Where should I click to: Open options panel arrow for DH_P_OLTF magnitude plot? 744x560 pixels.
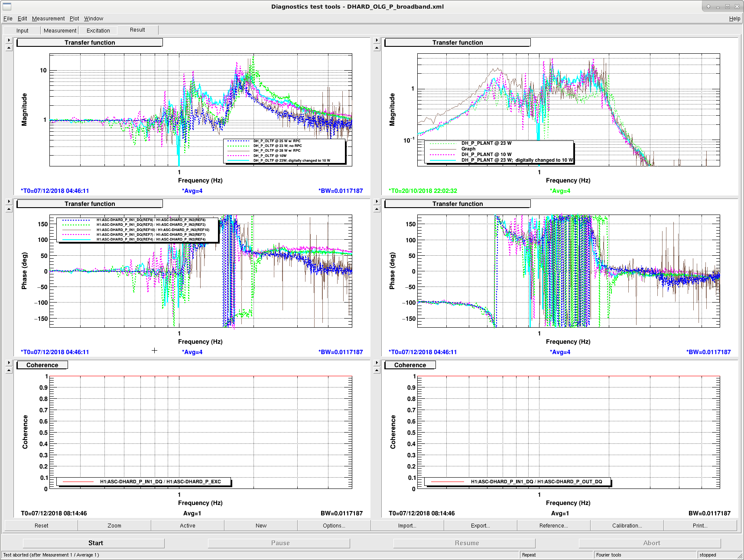9,40
